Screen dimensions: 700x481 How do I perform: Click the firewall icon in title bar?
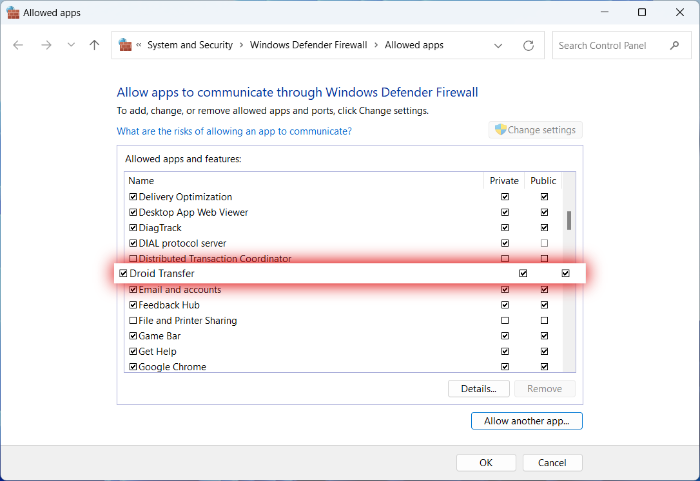point(13,12)
